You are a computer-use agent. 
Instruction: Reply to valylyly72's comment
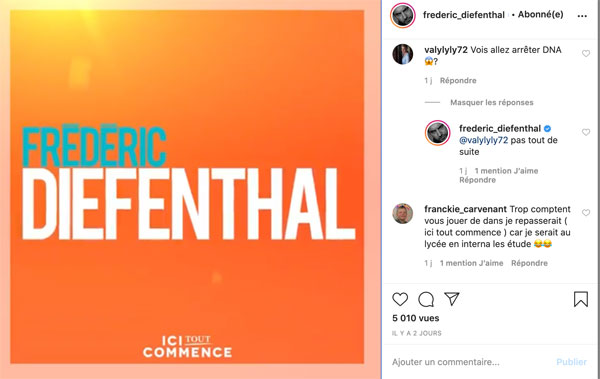click(x=458, y=80)
